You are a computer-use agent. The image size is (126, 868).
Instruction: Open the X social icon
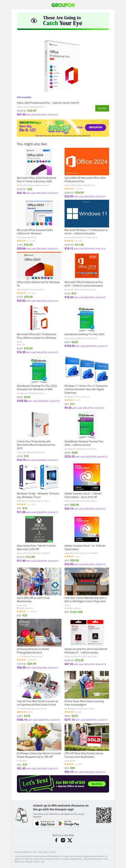coord(70,840)
